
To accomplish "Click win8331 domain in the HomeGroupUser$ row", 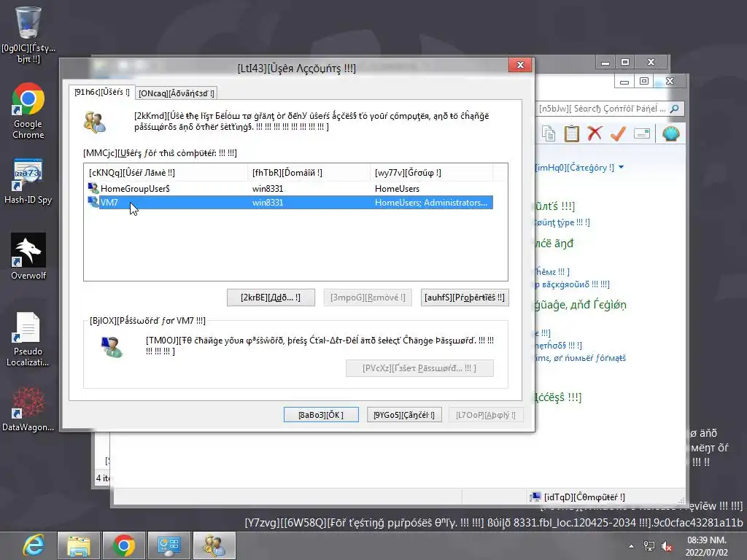I will point(268,189).
